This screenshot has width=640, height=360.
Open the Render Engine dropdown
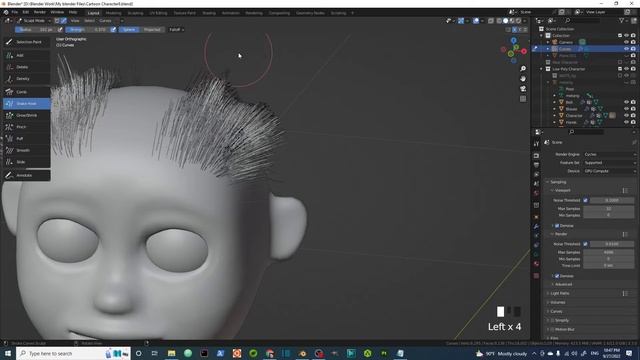(609, 154)
